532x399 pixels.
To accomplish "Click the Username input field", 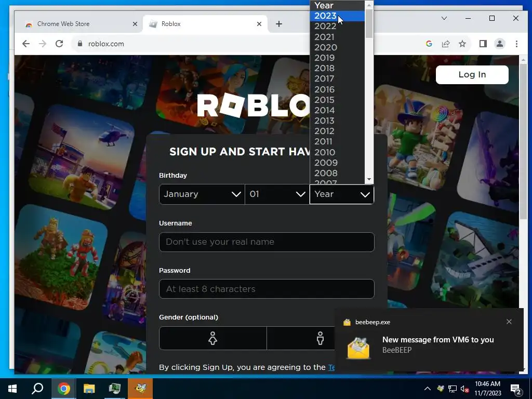I will tap(267, 242).
